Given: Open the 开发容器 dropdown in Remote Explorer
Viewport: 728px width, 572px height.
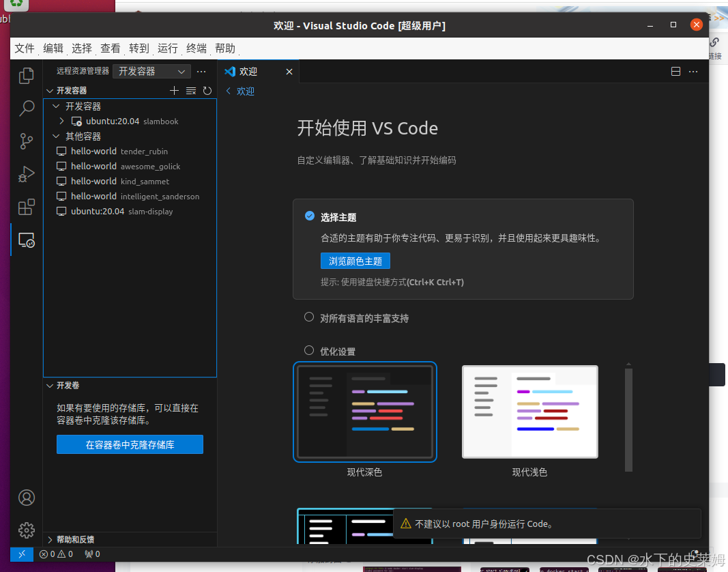Looking at the screenshot, I should pyautogui.click(x=151, y=71).
